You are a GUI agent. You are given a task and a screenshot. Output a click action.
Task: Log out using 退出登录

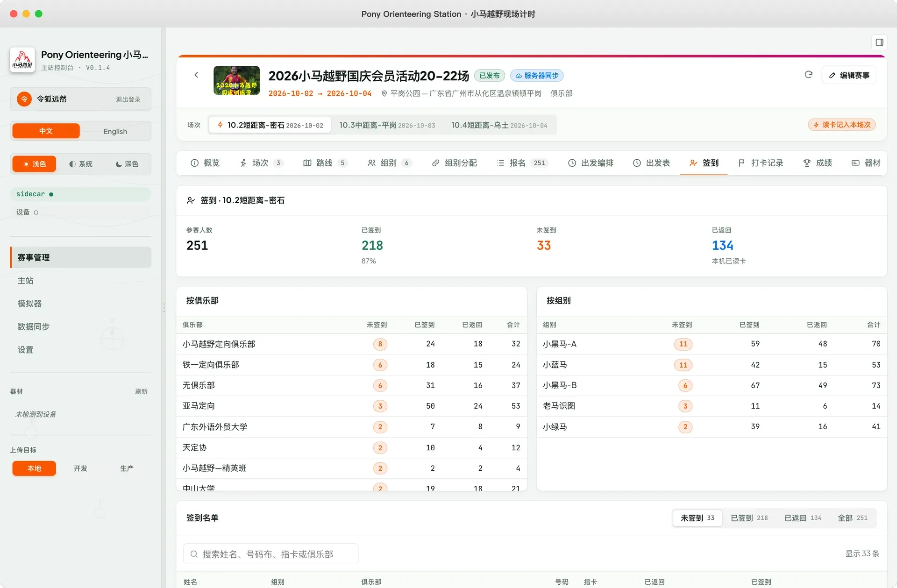click(128, 99)
